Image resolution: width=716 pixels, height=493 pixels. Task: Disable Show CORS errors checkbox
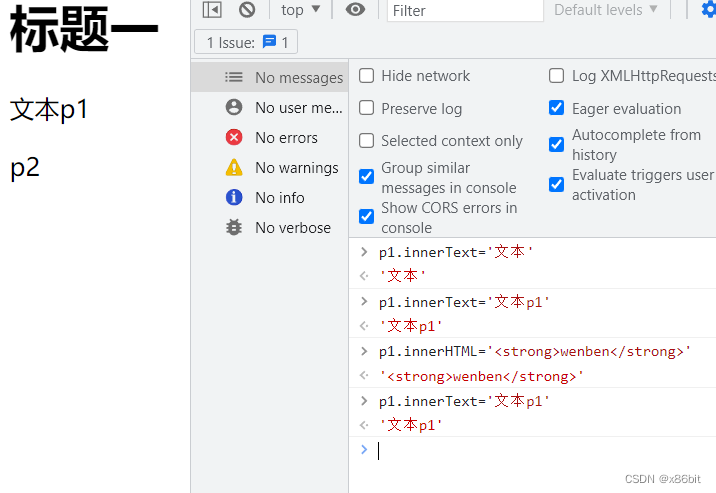(366, 216)
